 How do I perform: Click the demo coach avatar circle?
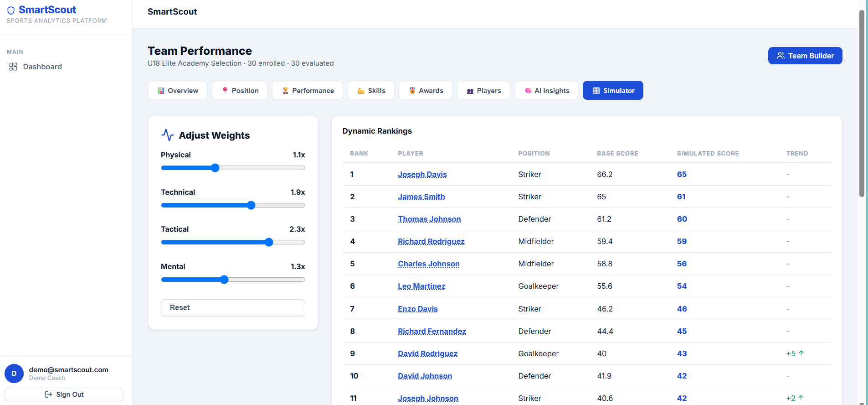[x=14, y=374]
